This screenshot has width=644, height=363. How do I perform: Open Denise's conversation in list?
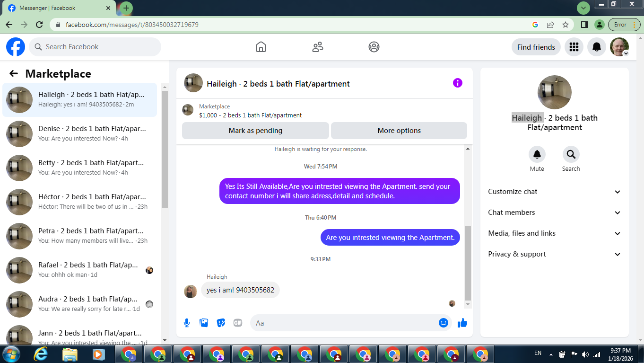[79, 134]
